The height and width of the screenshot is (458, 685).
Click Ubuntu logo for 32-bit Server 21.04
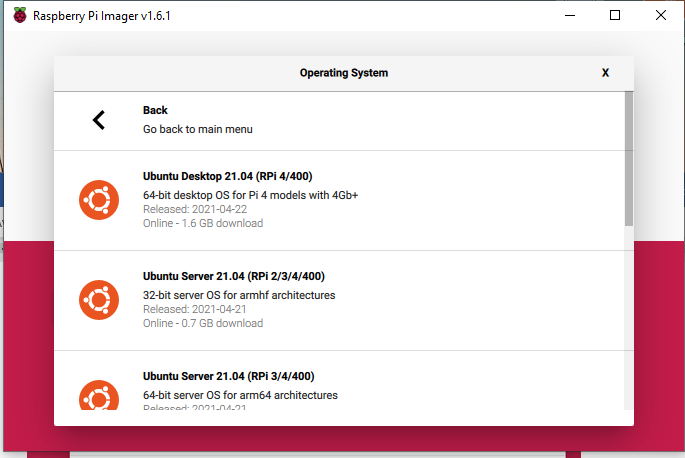[x=99, y=300]
